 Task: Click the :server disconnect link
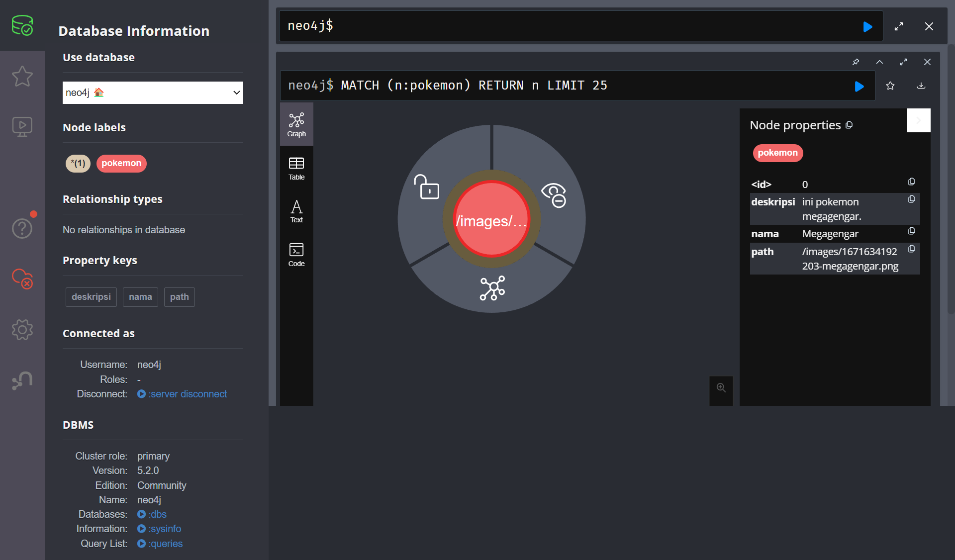pyautogui.click(x=188, y=393)
